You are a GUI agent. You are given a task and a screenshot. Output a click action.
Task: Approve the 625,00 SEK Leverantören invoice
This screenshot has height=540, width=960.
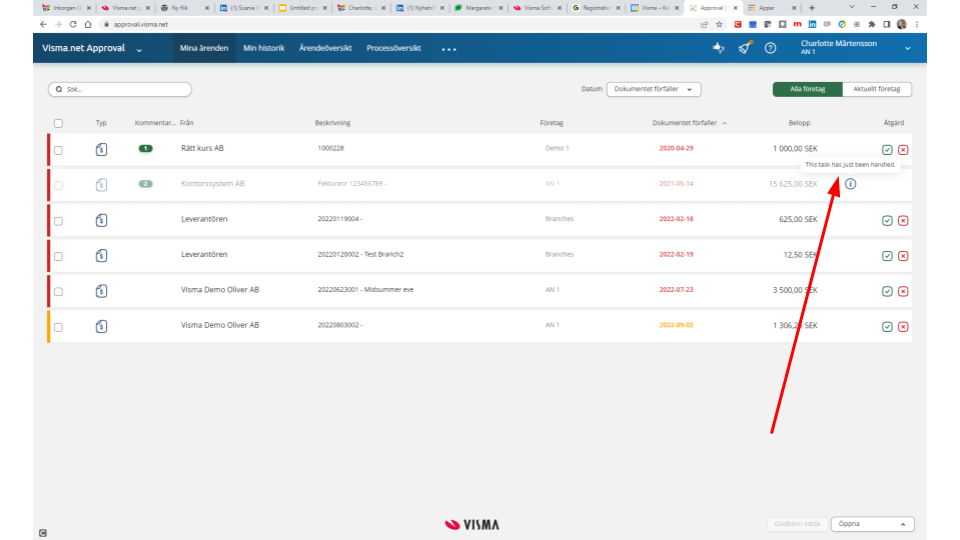(887, 220)
